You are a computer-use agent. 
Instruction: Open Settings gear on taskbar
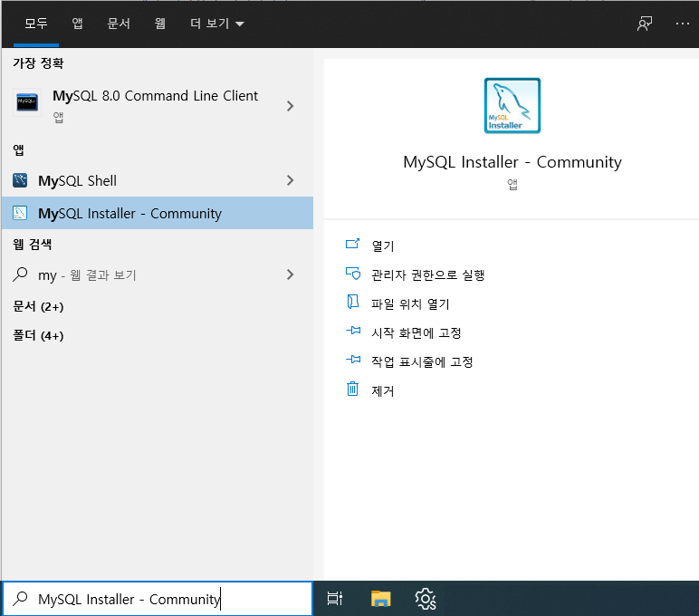click(426, 599)
